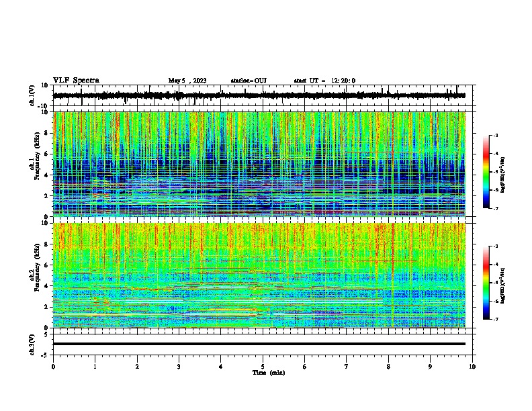Click the ch.1 voltage waveform trace
Viewport: 532px width, 411px height.
[259, 95]
